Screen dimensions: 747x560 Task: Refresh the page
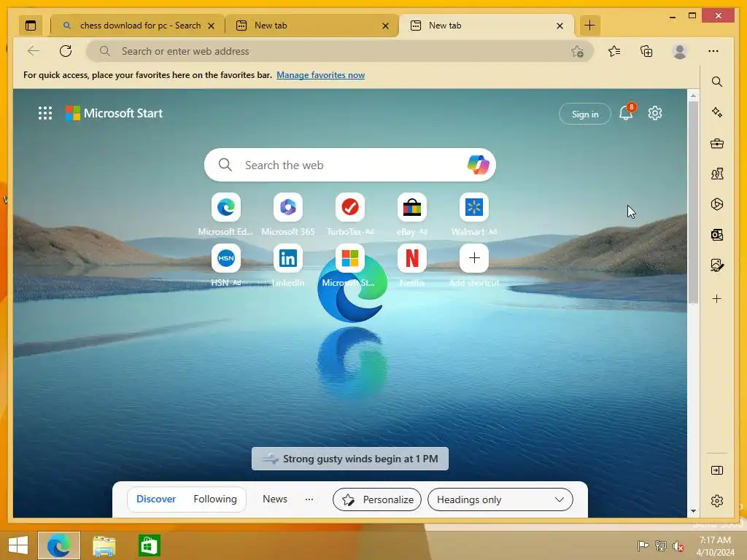click(x=66, y=51)
